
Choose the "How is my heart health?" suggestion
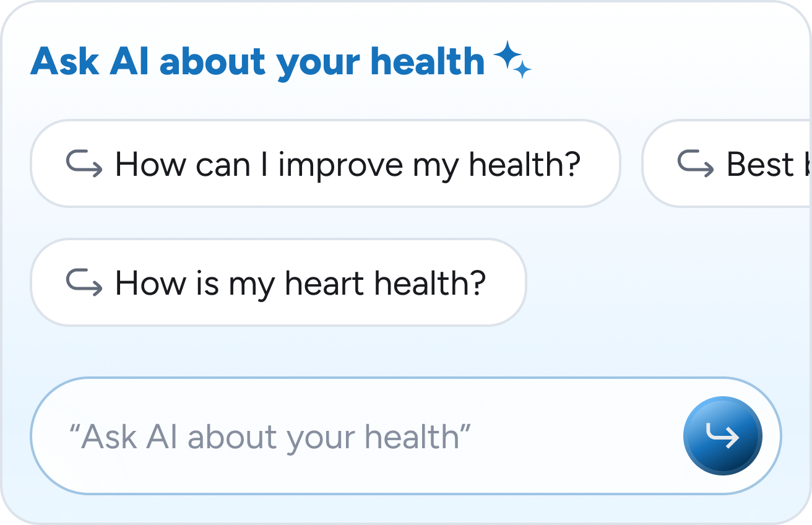coord(278,283)
